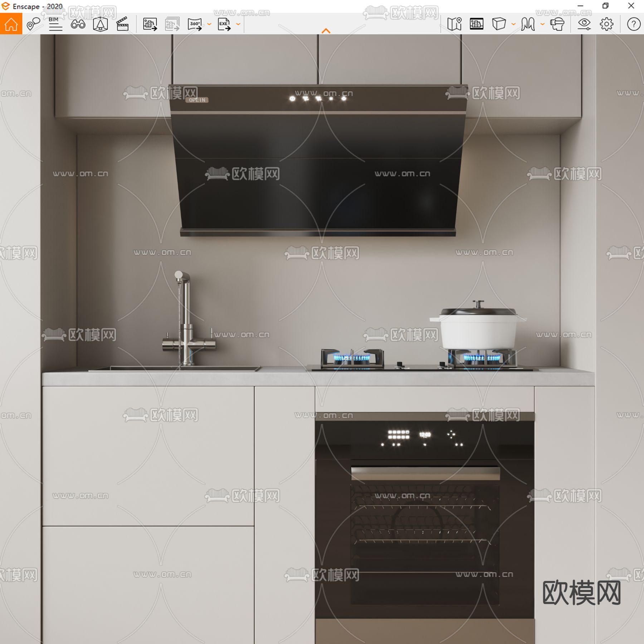Toggle safe frame display
This screenshot has height=644, width=644.
pos(477,24)
